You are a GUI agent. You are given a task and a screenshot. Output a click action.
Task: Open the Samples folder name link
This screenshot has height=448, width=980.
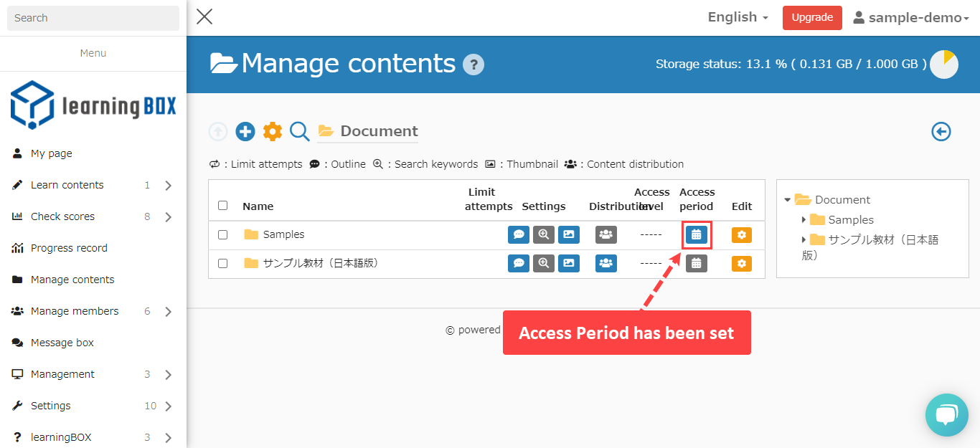coord(283,234)
